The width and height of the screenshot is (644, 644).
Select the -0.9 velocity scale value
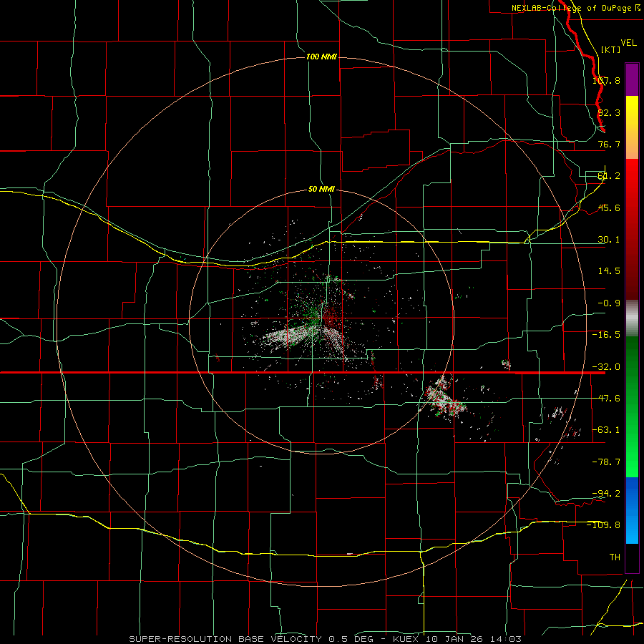click(609, 303)
